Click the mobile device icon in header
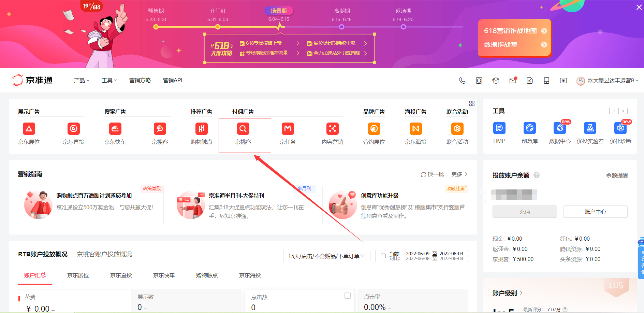 pyautogui.click(x=546, y=81)
